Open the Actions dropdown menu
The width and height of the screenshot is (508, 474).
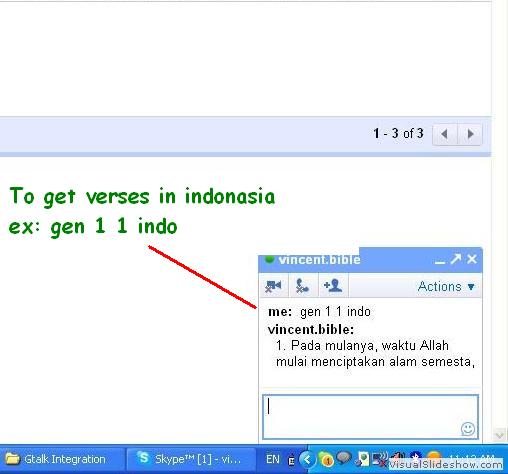click(446, 286)
